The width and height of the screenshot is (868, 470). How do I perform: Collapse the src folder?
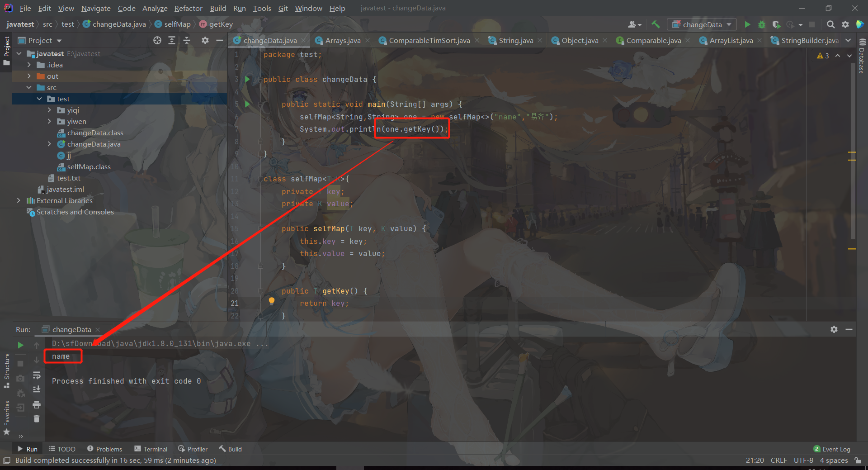(x=29, y=87)
